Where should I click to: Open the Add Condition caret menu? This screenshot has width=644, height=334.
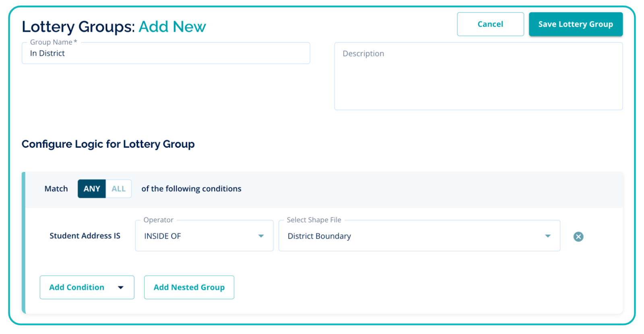120,287
